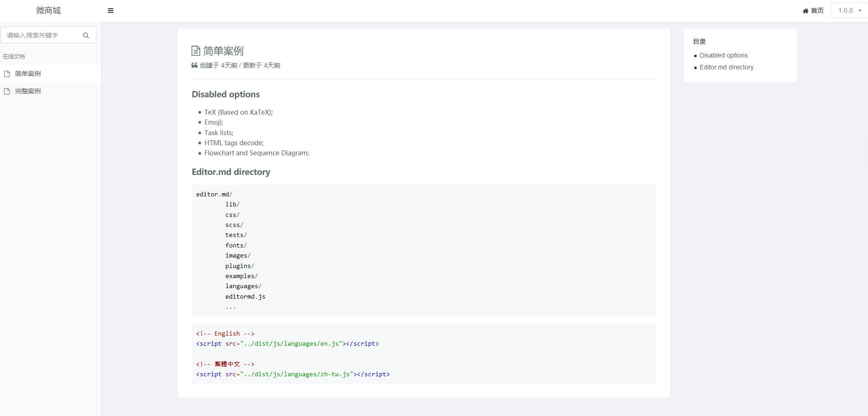Click the editor.md/ line in code block
This screenshot has width=868, height=416.
pos(214,195)
